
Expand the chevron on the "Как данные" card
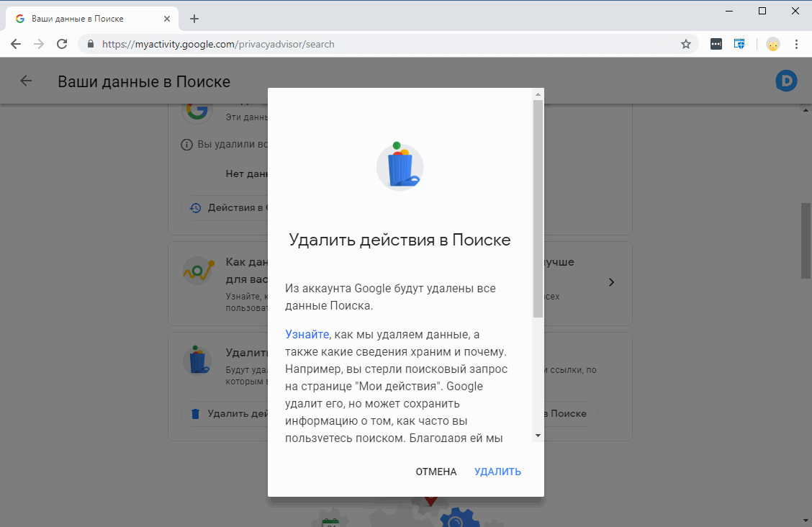pos(612,282)
